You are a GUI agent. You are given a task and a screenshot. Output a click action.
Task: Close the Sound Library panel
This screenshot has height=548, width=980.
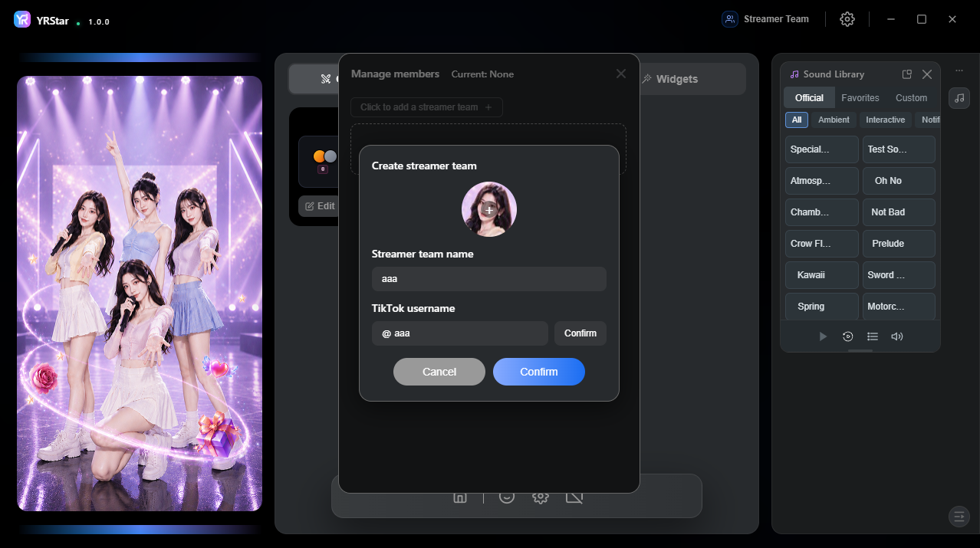(x=927, y=74)
